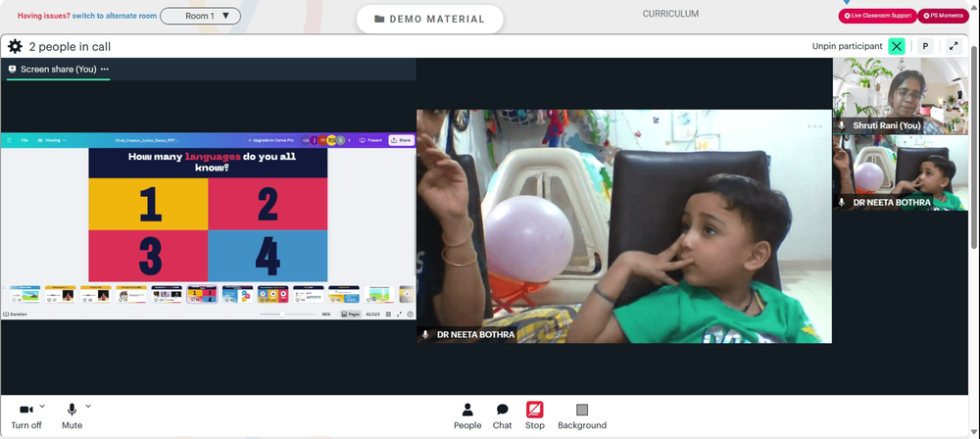
Task: Select answer tile number 4
Action: pos(268,256)
